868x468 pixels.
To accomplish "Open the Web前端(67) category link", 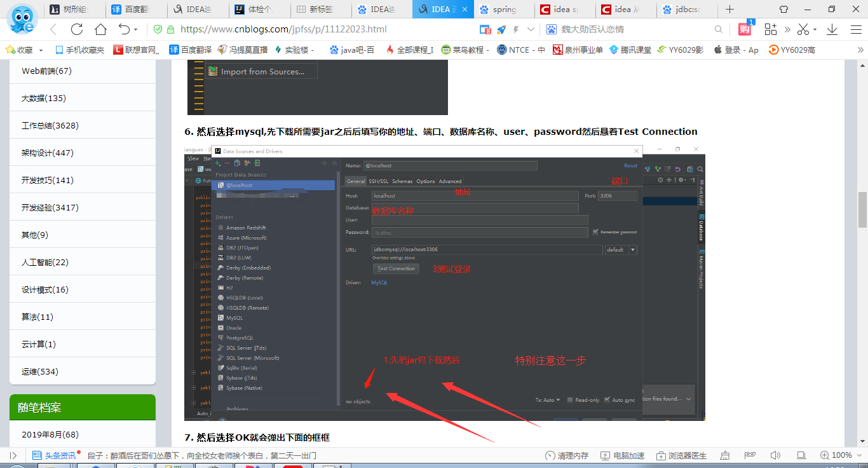I will 46,71.
